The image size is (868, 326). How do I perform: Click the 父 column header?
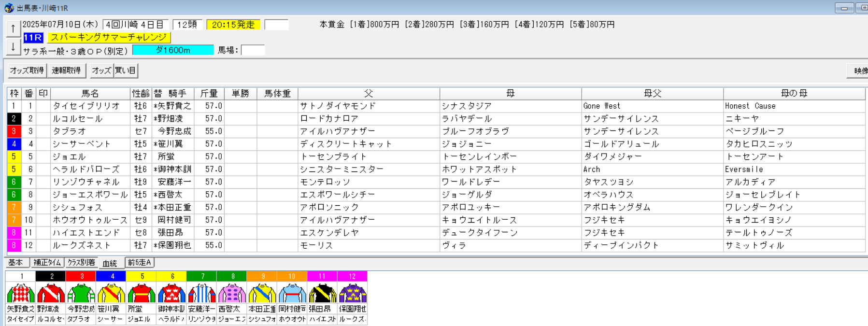369,94
